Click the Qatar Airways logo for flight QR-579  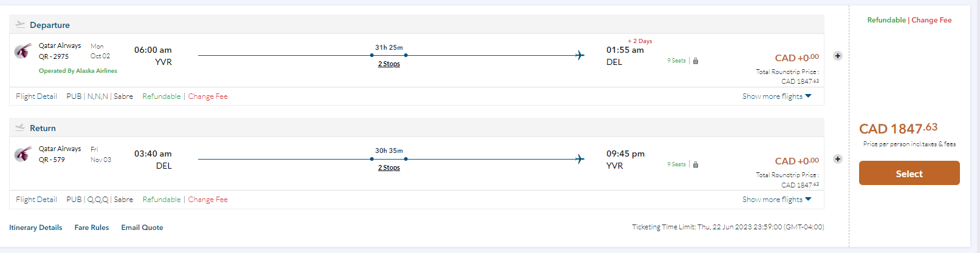point(23,155)
